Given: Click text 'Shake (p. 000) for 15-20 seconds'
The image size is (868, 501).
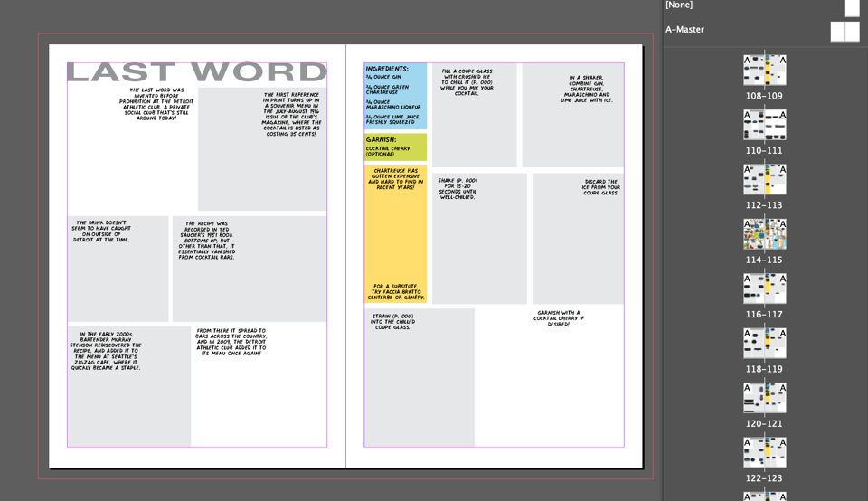Looking at the screenshot, I should [458, 189].
